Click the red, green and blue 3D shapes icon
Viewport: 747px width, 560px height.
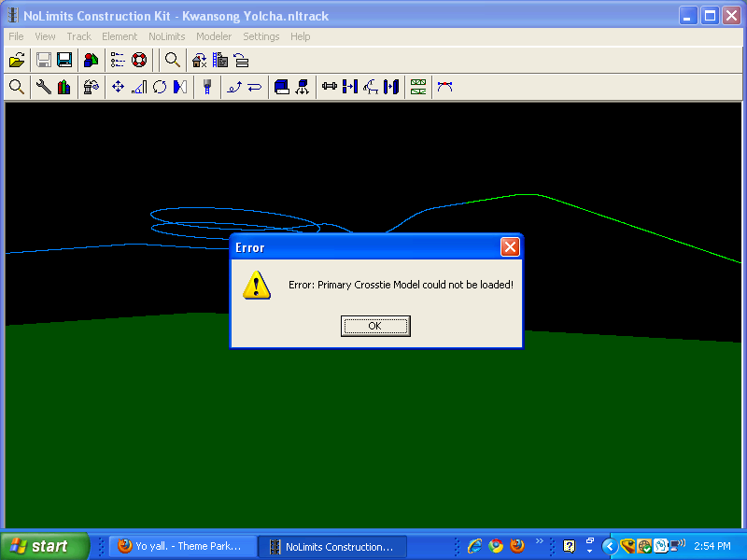click(91, 60)
